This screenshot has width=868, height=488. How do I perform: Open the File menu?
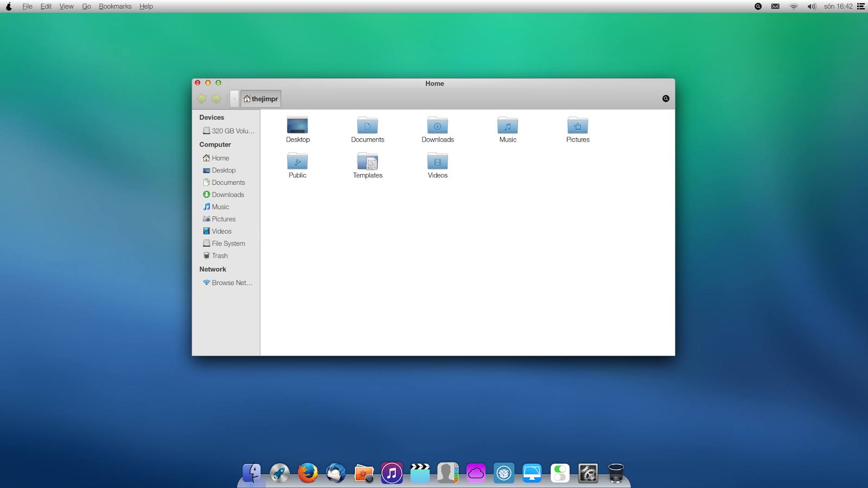27,7
